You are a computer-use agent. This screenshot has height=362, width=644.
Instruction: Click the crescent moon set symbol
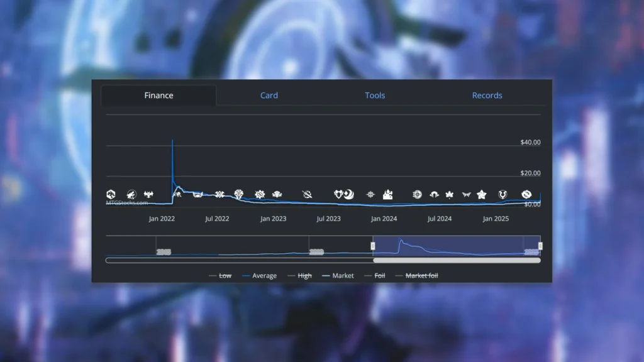tap(348, 195)
